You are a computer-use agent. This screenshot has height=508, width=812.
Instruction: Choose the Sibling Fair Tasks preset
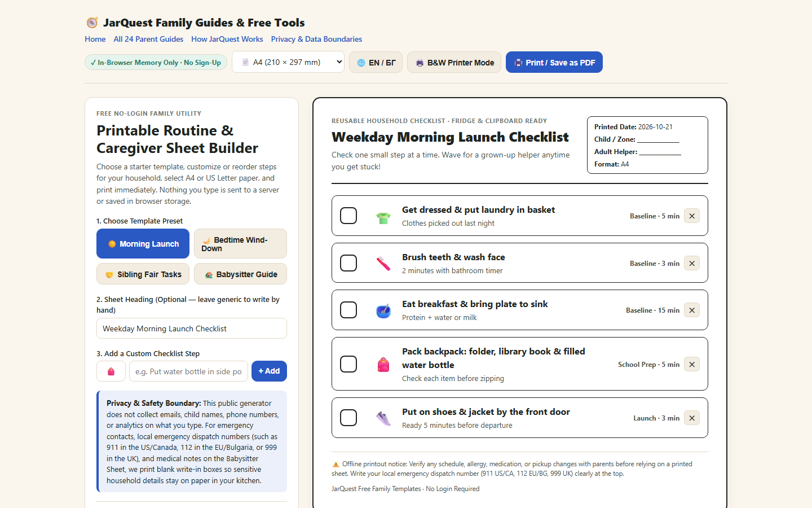(143, 274)
